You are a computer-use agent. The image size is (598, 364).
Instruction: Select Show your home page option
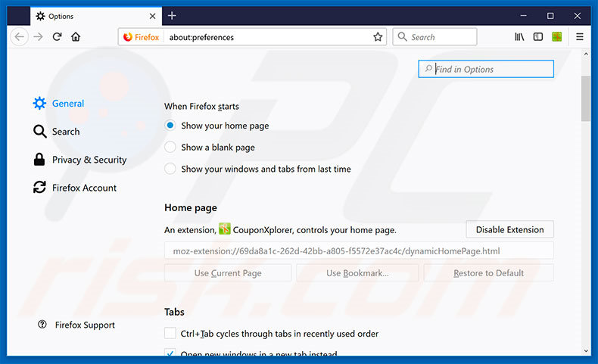click(170, 126)
